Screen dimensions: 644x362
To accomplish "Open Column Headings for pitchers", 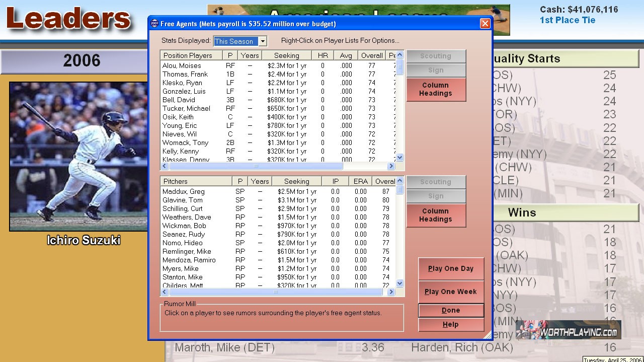I will pyautogui.click(x=436, y=215).
